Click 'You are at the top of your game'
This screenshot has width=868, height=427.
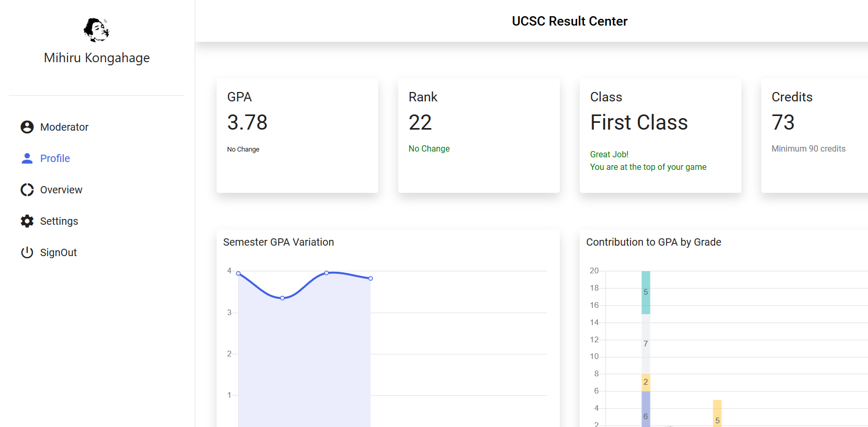(x=648, y=167)
